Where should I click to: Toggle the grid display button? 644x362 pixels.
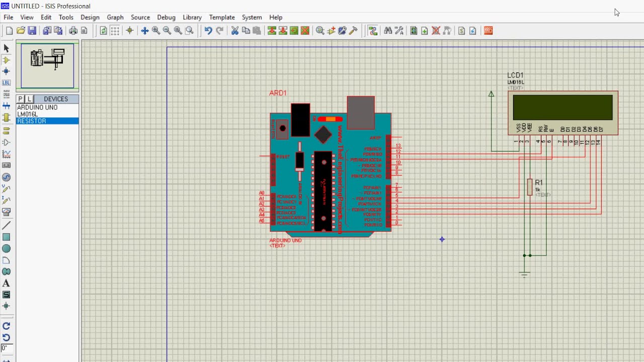point(115,31)
